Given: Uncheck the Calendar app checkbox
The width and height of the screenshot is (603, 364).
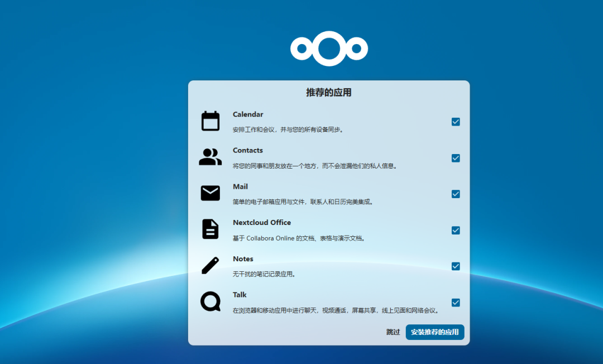Looking at the screenshot, I should pyautogui.click(x=456, y=122).
